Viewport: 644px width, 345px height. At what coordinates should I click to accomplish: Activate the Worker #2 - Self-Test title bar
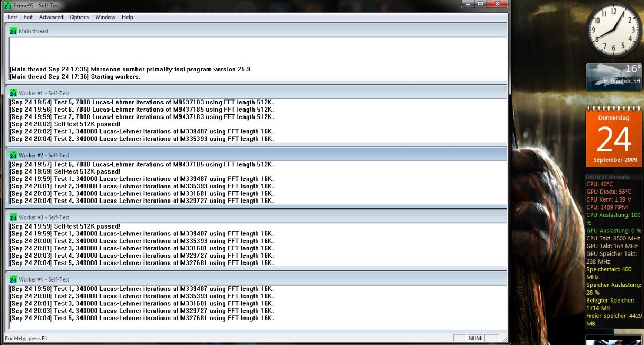tap(256, 155)
